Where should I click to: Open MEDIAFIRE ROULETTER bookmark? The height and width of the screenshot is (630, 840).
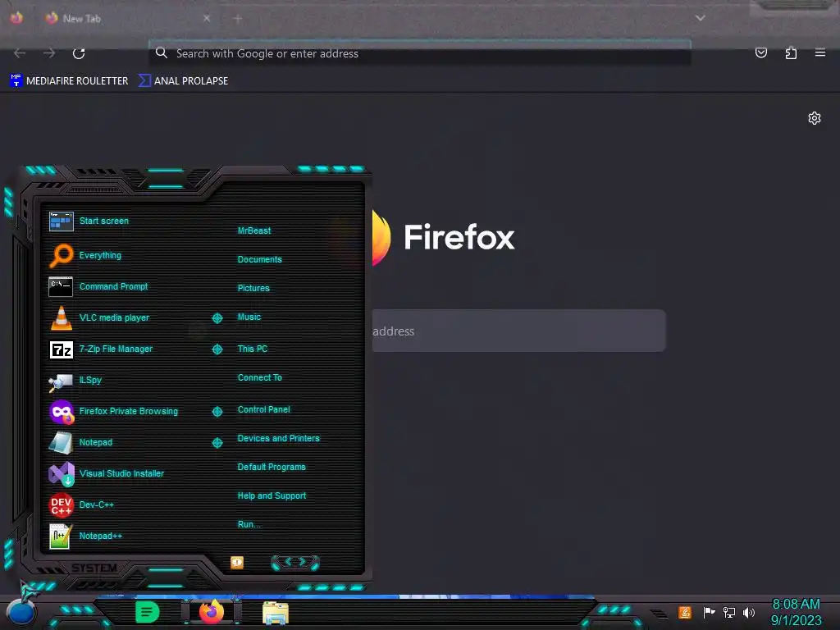pyautogui.click(x=69, y=81)
